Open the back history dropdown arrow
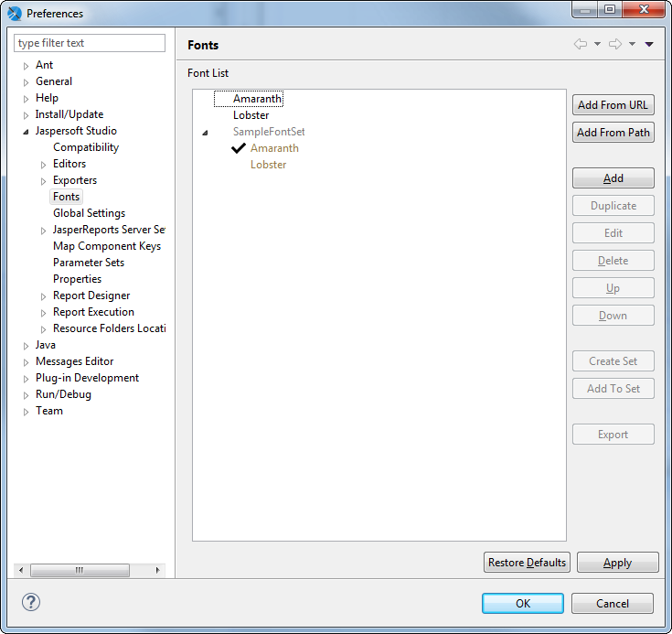The height and width of the screenshot is (634, 672). pyautogui.click(x=597, y=44)
